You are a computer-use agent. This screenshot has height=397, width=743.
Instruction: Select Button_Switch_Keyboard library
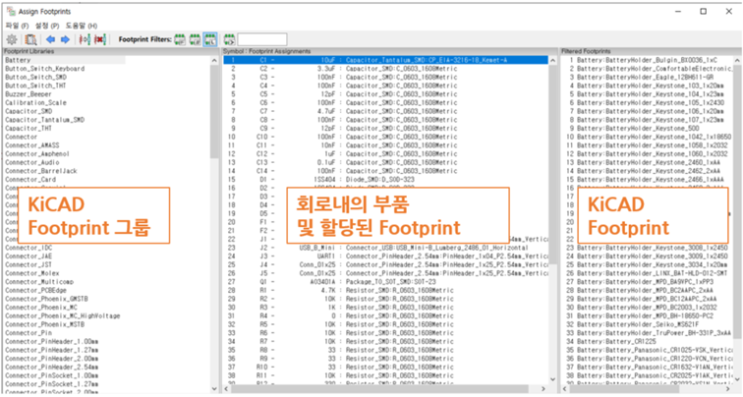click(x=45, y=69)
